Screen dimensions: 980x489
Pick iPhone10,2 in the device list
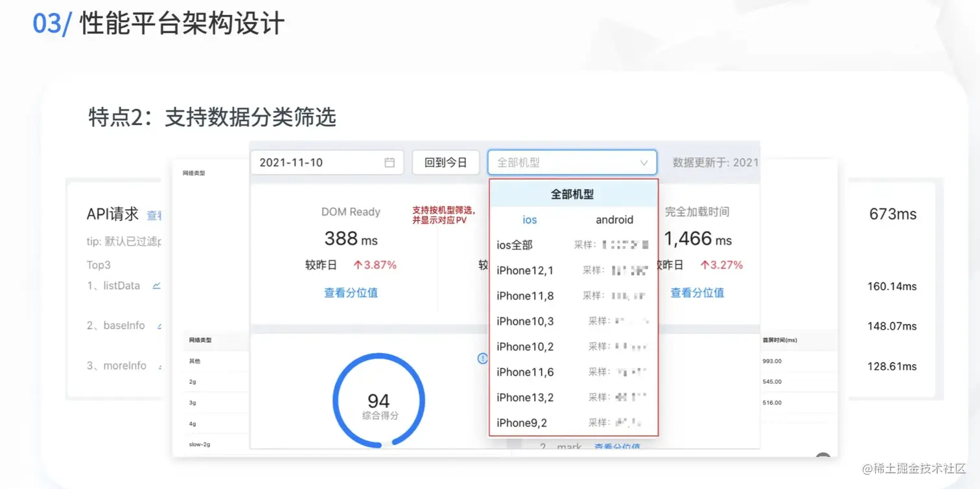[x=573, y=347]
